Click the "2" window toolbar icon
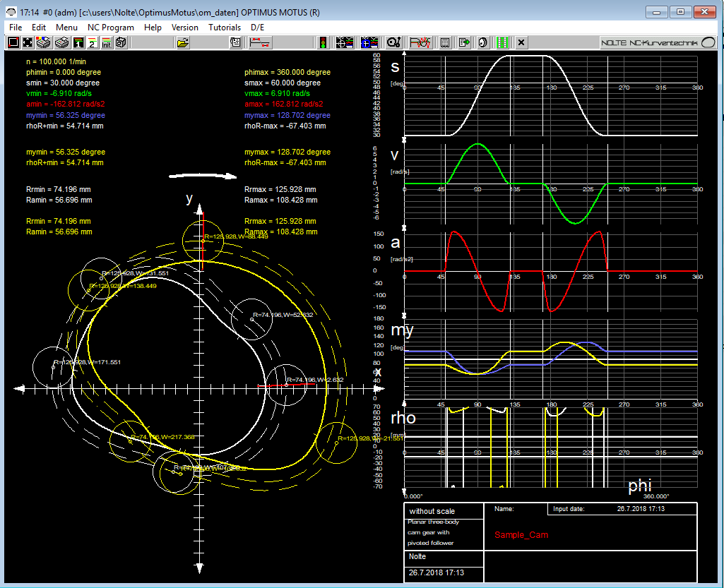This screenshot has height=588, width=724. click(92, 42)
